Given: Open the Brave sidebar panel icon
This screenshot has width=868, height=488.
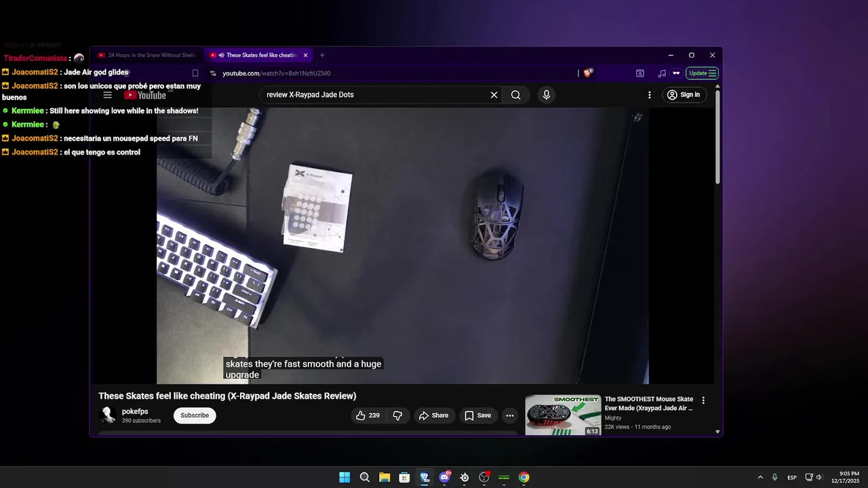Looking at the screenshot, I should (x=640, y=73).
